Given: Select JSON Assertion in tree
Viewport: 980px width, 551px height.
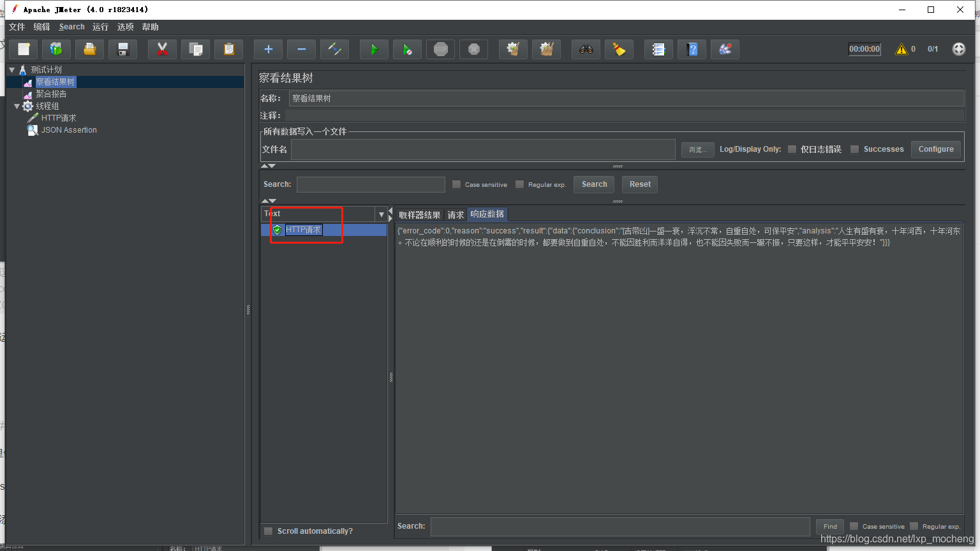Looking at the screenshot, I should [x=69, y=130].
